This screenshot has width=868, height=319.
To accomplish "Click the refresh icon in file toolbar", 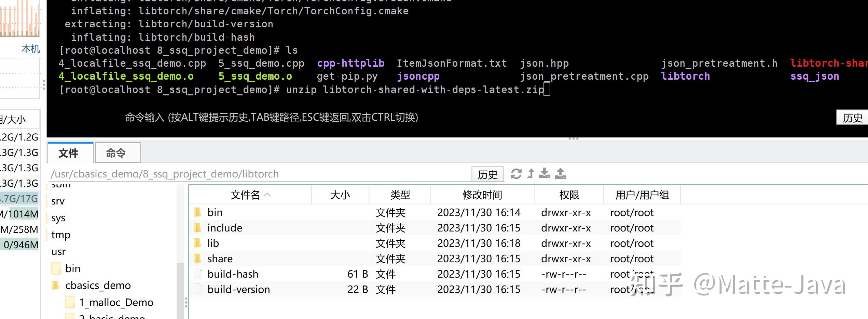I will 516,174.
